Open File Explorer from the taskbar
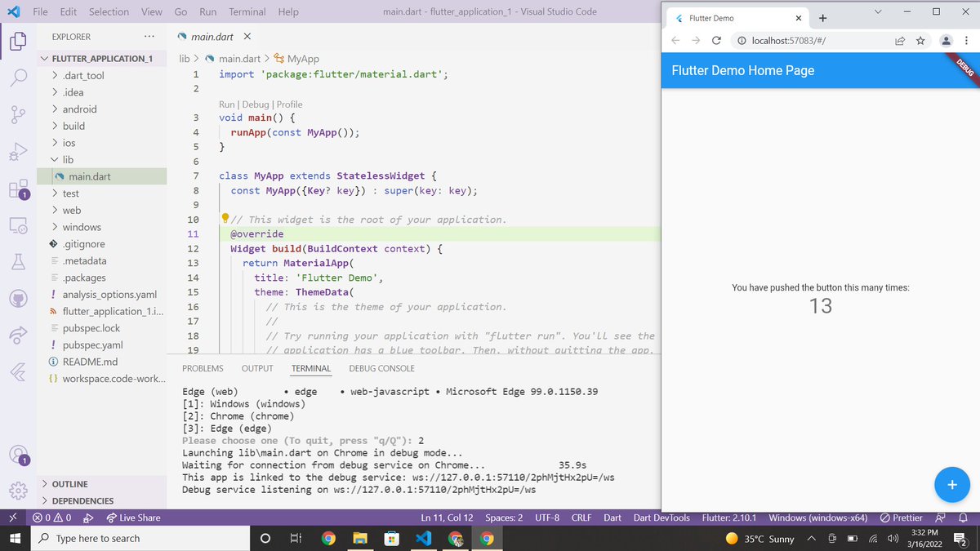The width and height of the screenshot is (980, 551). coord(360,538)
